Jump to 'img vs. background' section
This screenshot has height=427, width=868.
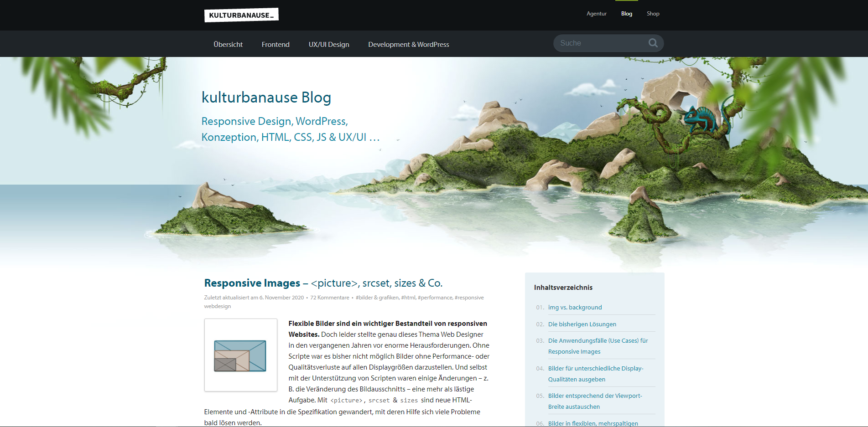pyautogui.click(x=575, y=308)
